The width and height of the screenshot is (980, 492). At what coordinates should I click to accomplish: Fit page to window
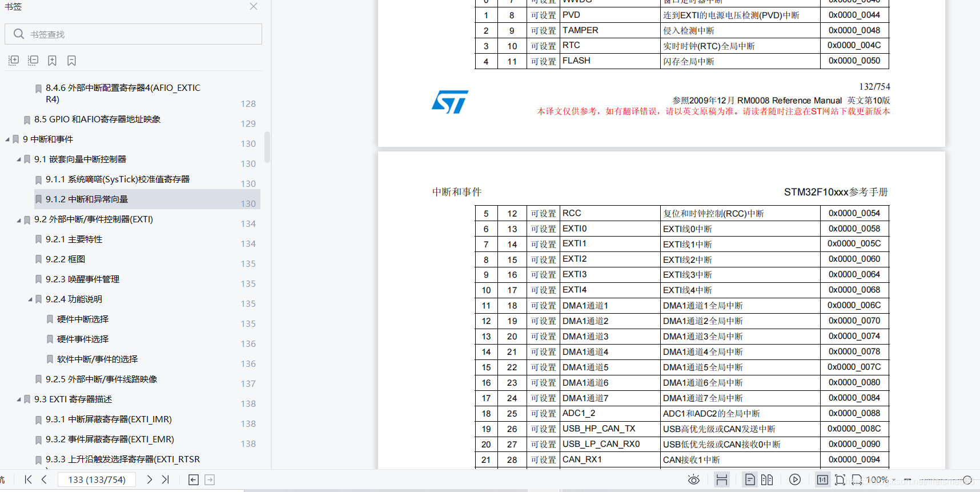tap(840, 479)
